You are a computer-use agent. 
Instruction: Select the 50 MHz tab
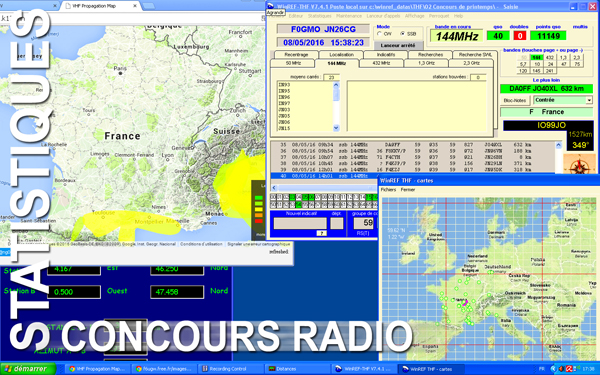[x=293, y=63]
